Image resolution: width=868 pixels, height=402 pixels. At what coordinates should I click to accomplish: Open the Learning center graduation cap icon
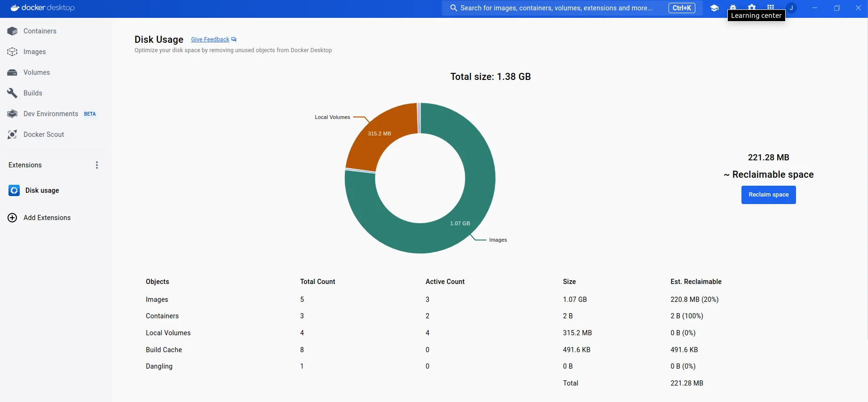point(714,8)
